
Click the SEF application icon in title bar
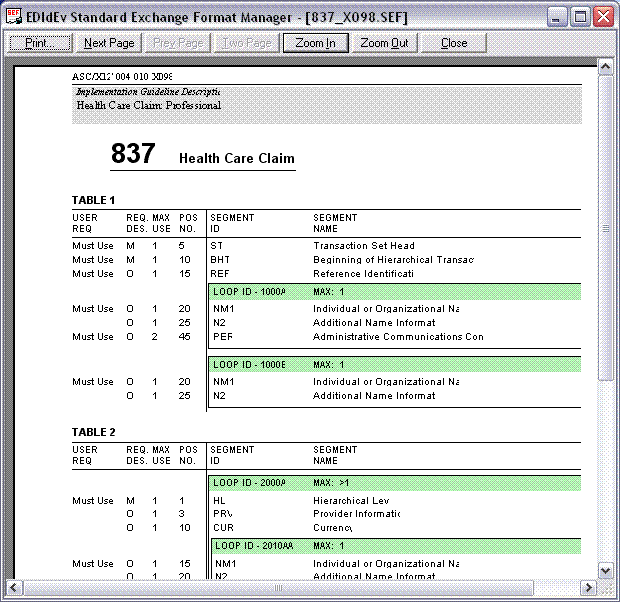tap(13, 17)
